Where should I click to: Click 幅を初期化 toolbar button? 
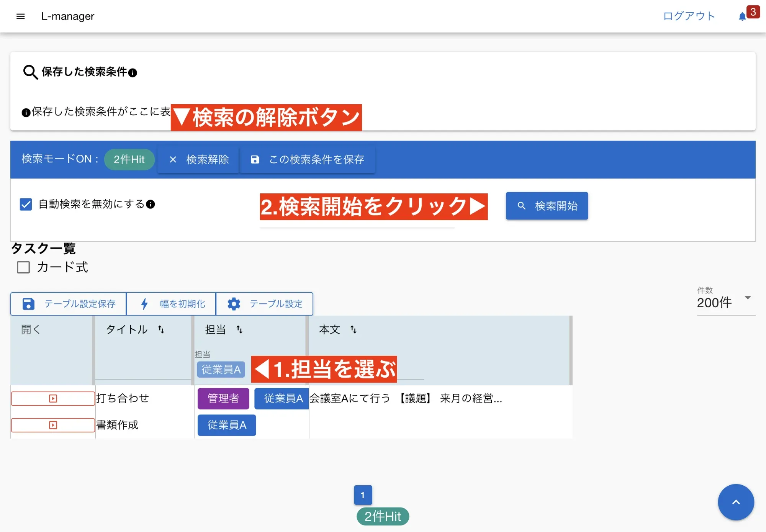pos(172,304)
